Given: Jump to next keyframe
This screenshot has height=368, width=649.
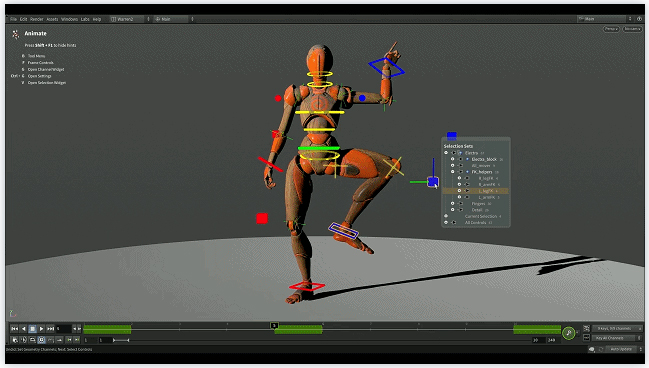Looking at the screenshot, I should [77, 340].
